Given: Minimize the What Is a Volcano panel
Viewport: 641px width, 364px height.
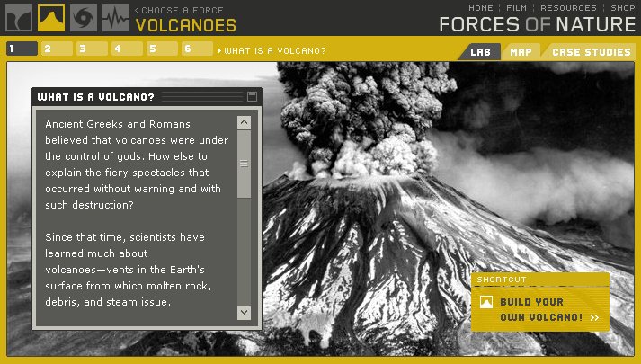Looking at the screenshot, I should [x=253, y=96].
